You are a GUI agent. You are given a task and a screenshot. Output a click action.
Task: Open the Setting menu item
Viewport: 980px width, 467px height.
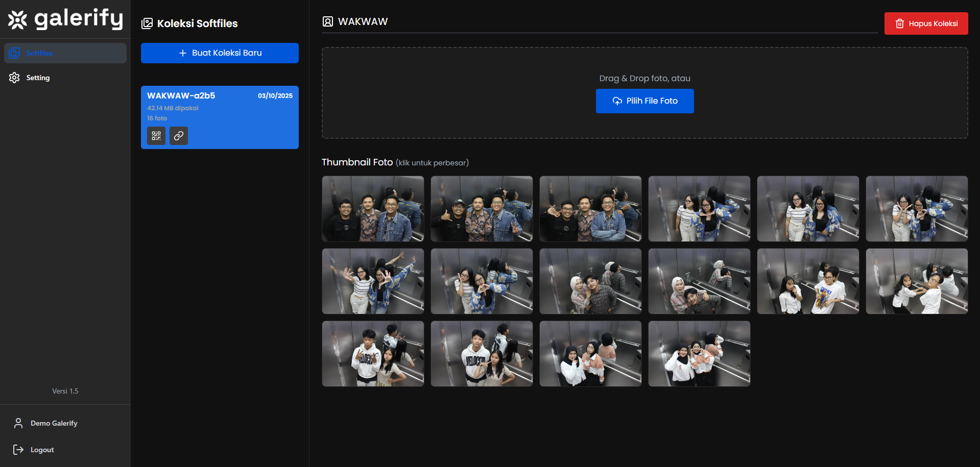38,78
